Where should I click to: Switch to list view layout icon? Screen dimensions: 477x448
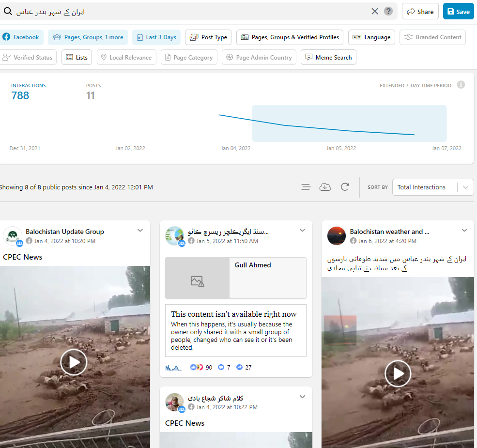click(x=306, y=187)
